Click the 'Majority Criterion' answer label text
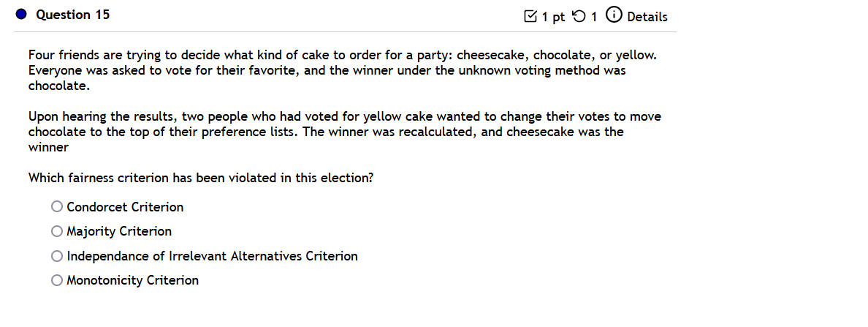 click(x=119, y=232)
